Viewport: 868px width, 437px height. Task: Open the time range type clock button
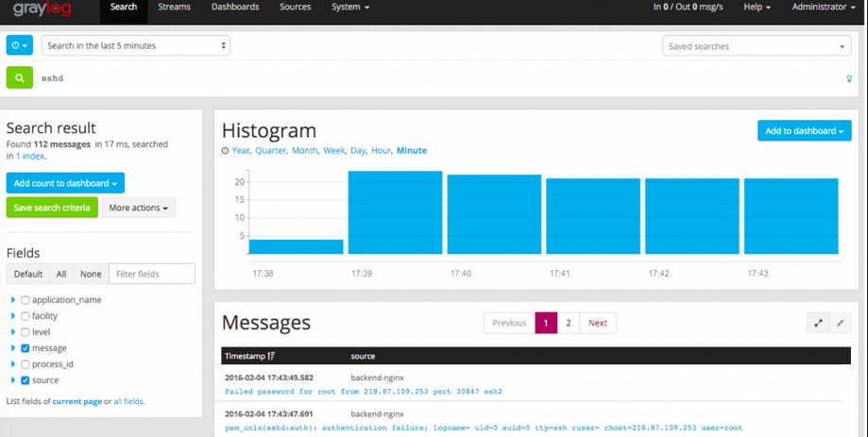point(20,45)
